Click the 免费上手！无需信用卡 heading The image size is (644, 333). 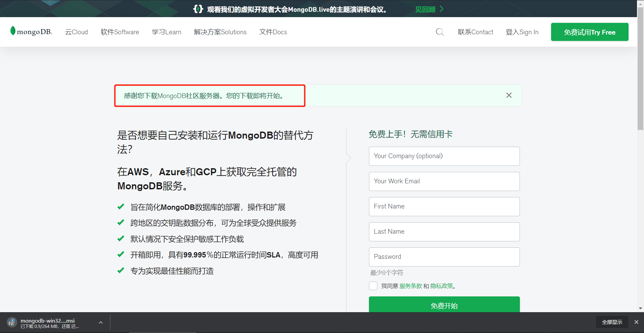411,134
